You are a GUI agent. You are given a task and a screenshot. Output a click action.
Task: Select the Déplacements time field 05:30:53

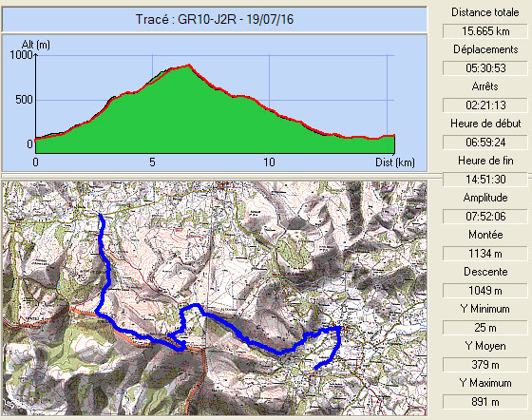click(485, 68)
